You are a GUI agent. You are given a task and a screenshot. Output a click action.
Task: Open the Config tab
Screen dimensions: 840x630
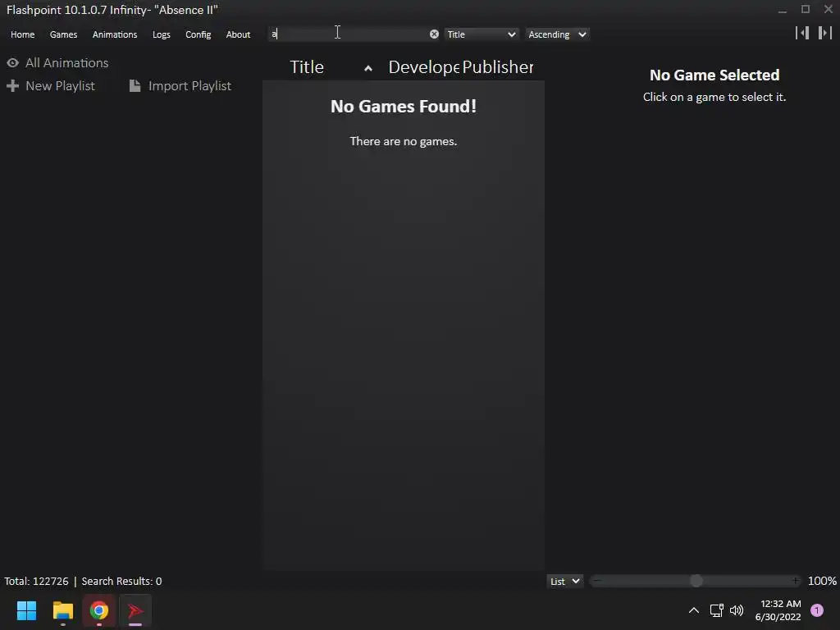199,34
